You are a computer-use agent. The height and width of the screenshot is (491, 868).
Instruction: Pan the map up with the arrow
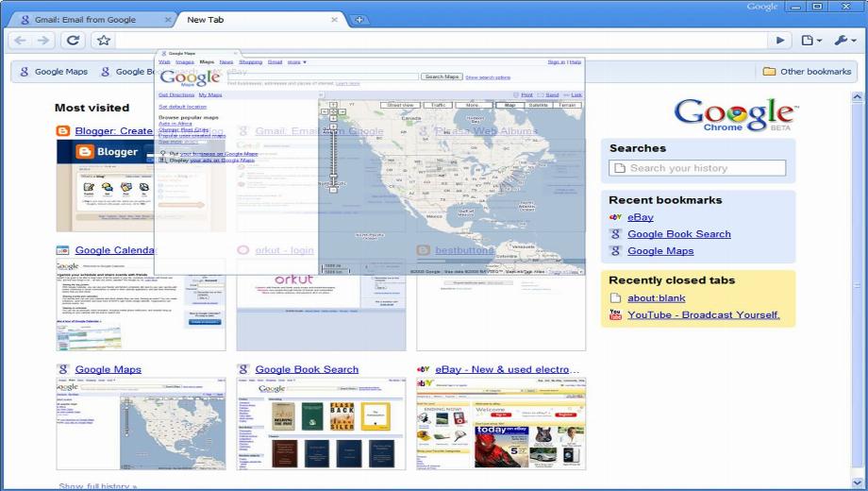333,104
